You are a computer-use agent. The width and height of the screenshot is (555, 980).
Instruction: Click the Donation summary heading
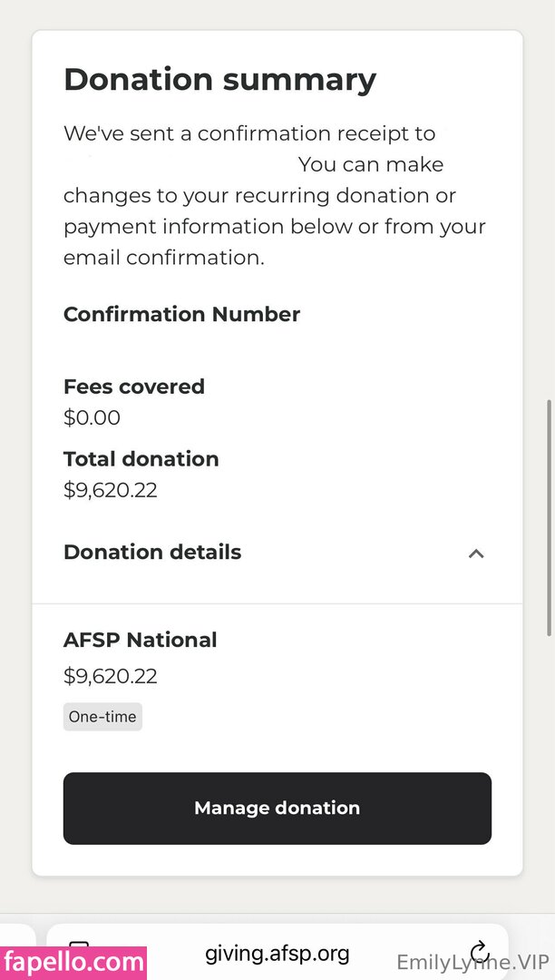click(219, 80)
